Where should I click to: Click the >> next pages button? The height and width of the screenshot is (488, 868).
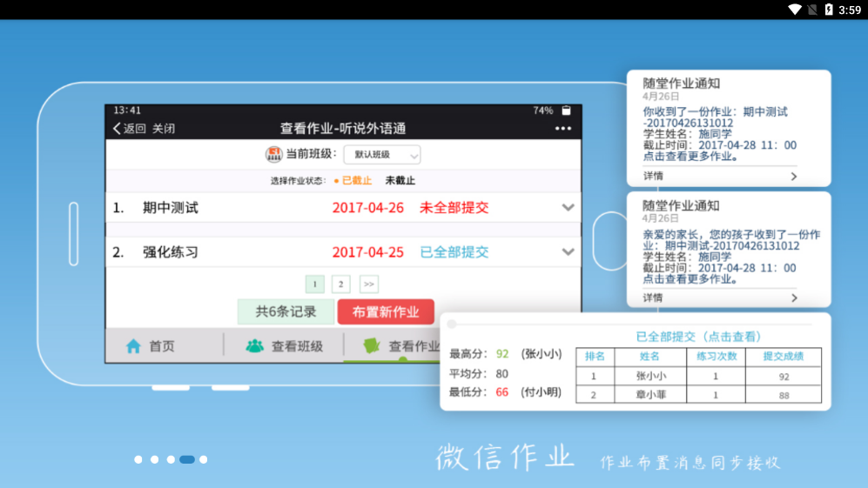pos(368,284)
